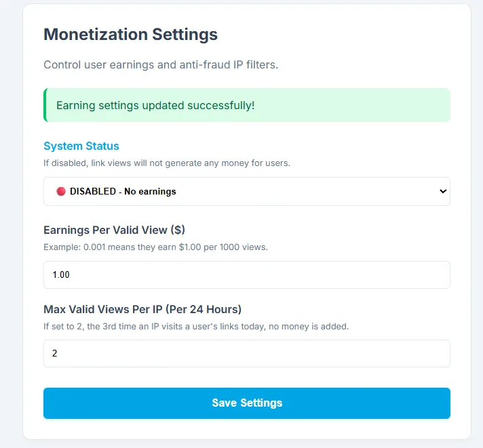
Task: Click the dropdown chevron arrow
Action: tap(443, 191)
